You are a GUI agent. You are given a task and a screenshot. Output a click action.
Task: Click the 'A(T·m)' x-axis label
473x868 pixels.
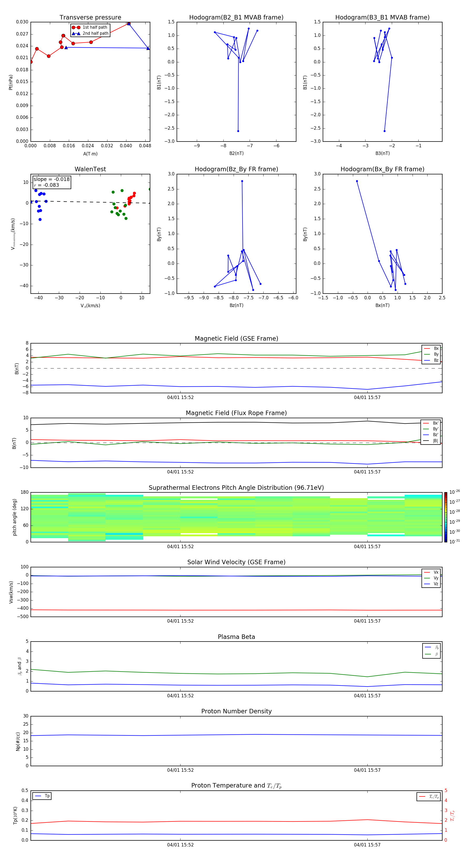(x=90, y=154)
